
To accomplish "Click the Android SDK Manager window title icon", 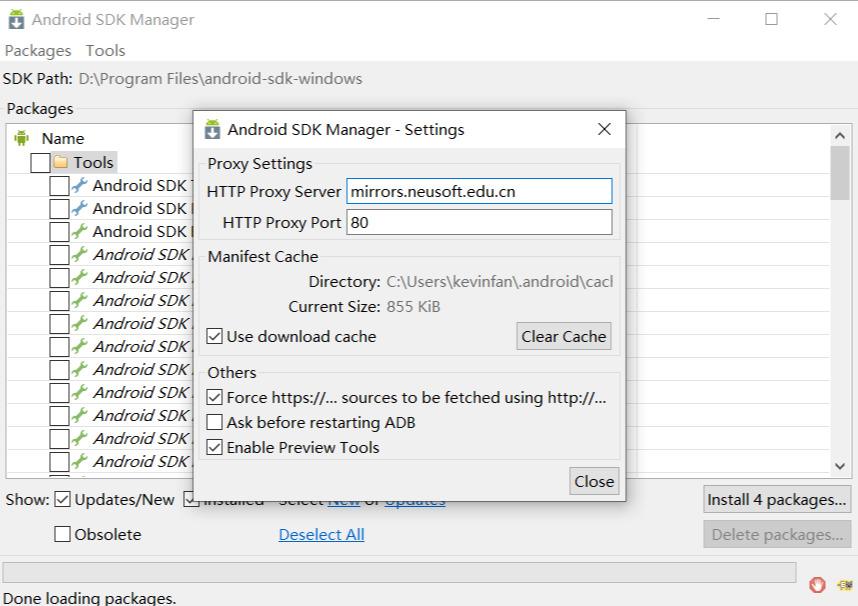I will pos(16,19).
